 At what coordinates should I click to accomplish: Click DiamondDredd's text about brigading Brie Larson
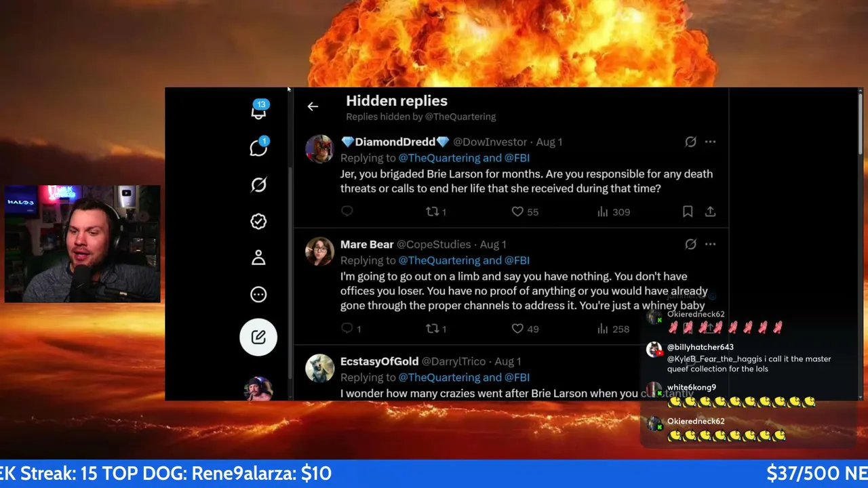pos(526,181)
